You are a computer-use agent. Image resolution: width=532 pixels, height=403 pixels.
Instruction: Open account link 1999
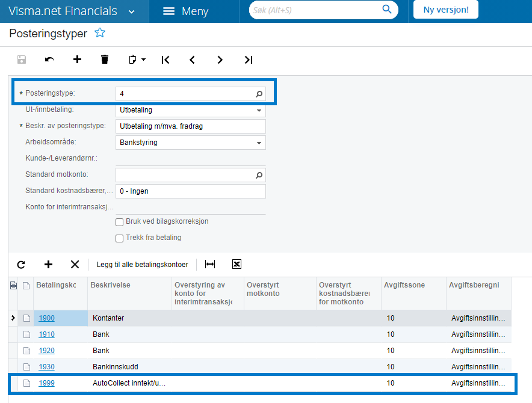[46, 383]
